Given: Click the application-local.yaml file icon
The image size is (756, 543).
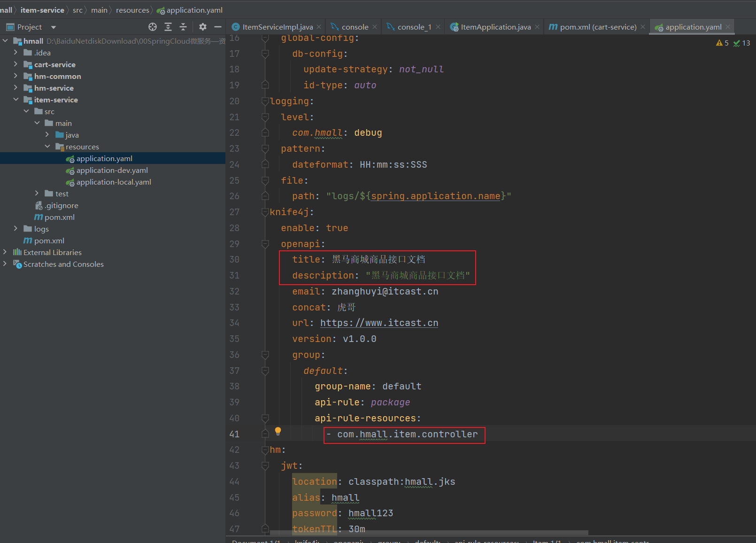Looking at the screenshot, I should click(70, 182).
